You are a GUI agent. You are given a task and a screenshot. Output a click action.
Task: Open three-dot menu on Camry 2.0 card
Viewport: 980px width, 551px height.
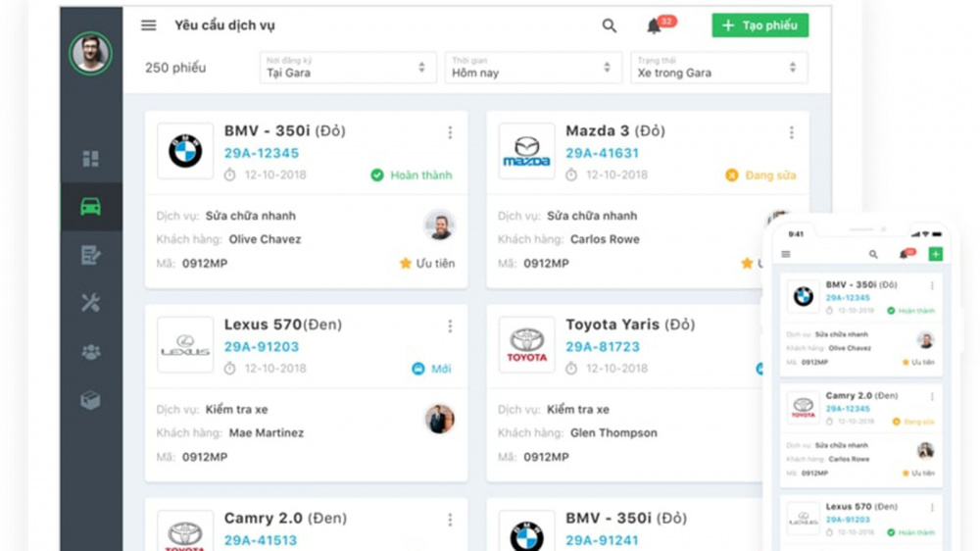point(450,520)
